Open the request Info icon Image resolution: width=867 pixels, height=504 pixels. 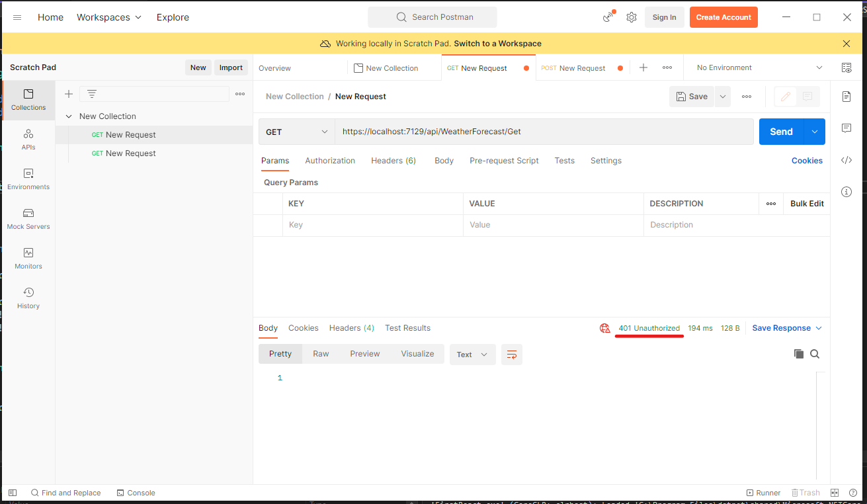click(846, 192)
